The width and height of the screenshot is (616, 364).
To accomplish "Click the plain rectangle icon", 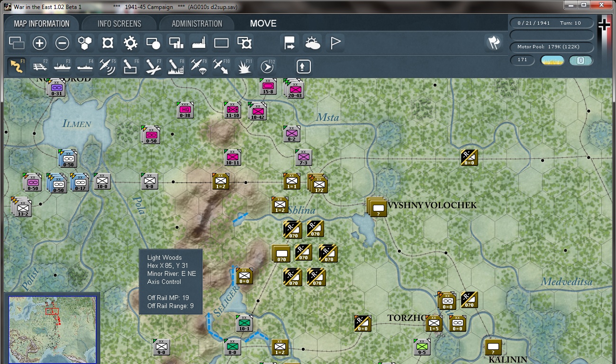I will point(221,43).
